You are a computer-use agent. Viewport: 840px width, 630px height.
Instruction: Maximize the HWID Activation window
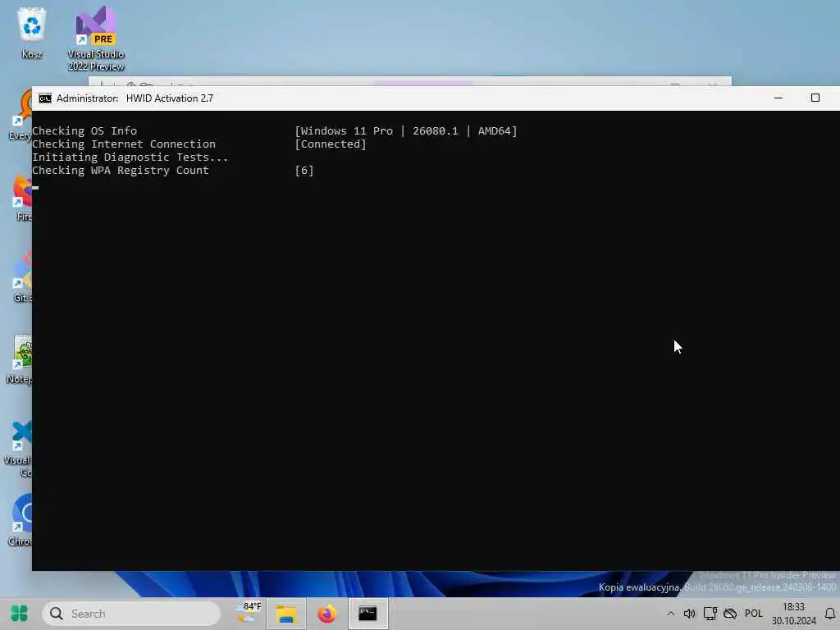coord(815,98)
